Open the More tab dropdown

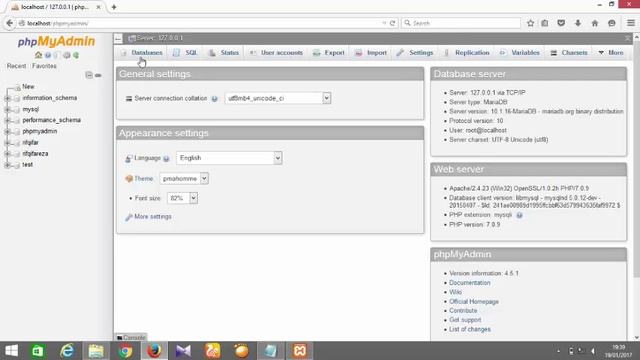click(611, 53)
